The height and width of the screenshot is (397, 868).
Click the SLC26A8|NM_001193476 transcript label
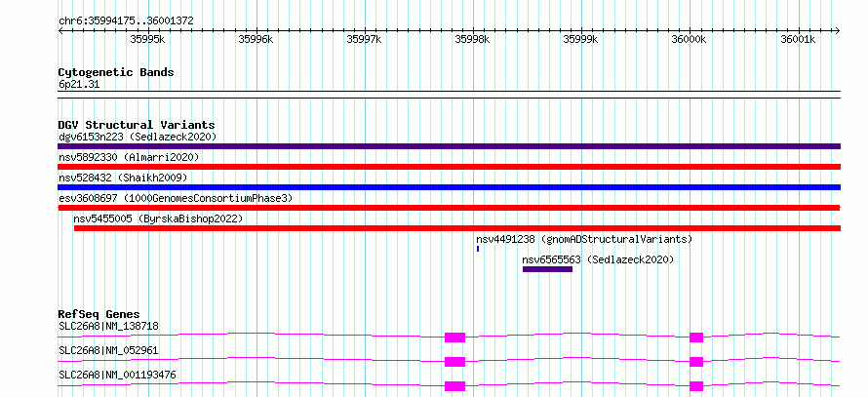tap(117, 375)
